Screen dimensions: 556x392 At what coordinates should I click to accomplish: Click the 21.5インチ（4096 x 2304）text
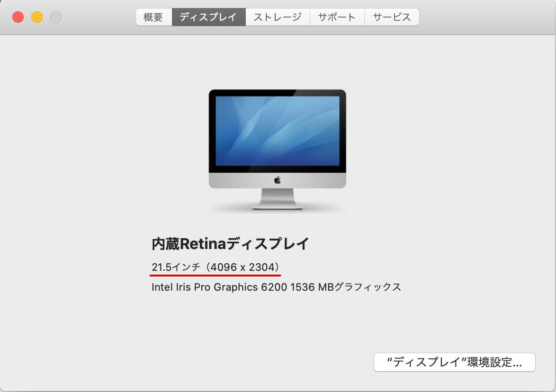click(215, 267)
